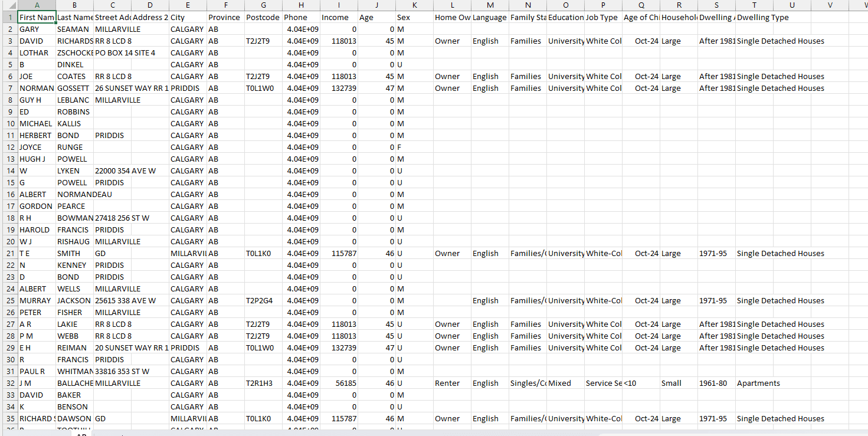Click the "Postcode" header cell
This screenshot has height=436, width=868.
(x=264, y=17)
